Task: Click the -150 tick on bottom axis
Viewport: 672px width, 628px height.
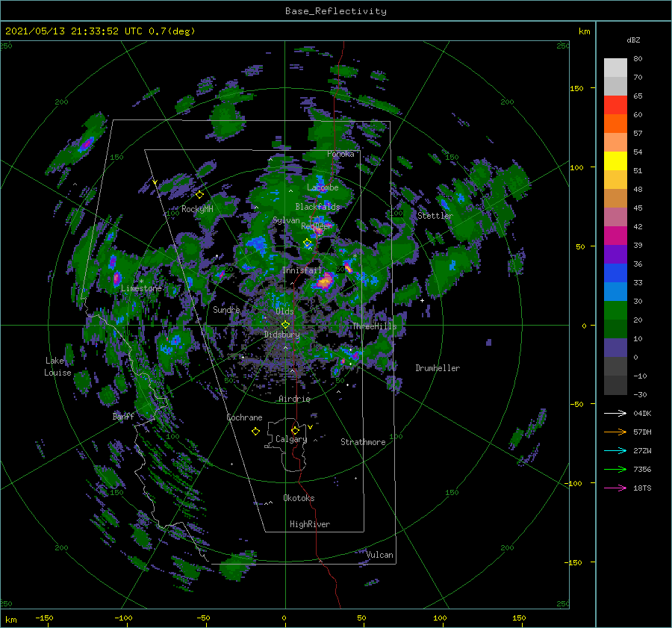Action: coord(44,618)
